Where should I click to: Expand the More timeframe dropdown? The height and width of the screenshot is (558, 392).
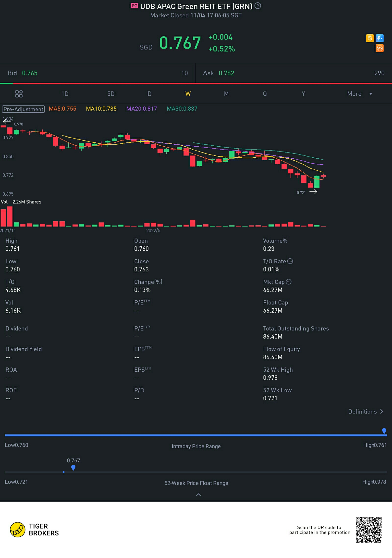[360, 94]
